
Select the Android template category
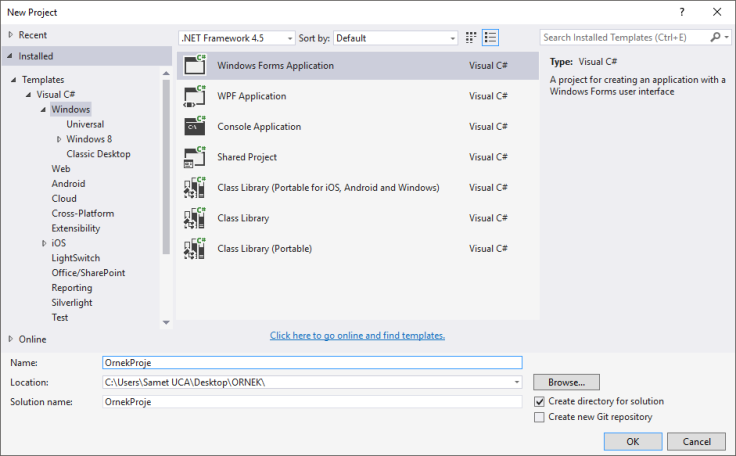[68, 184]
